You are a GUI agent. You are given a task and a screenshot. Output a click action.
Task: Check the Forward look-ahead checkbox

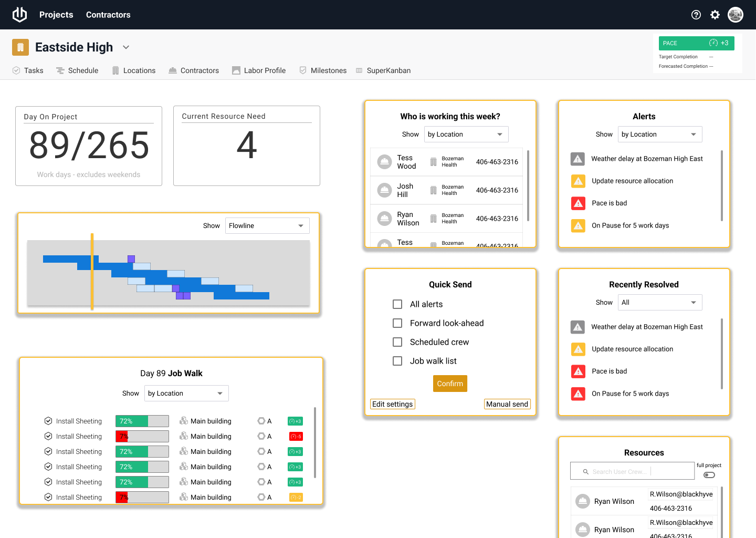(x=397, y=323)
